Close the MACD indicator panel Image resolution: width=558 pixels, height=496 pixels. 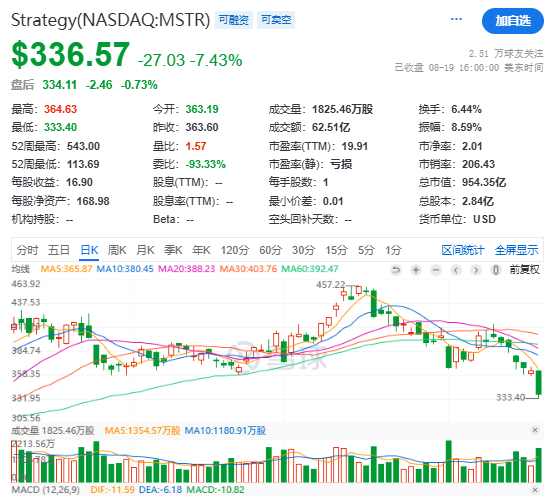[535, 490]
